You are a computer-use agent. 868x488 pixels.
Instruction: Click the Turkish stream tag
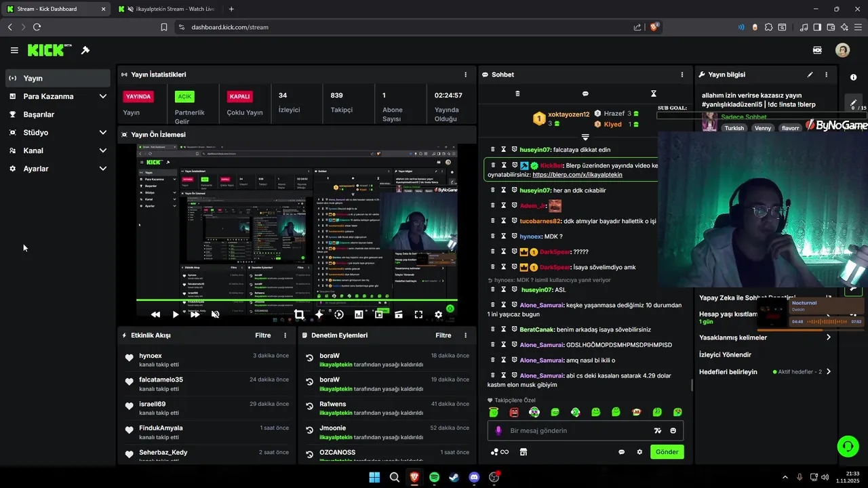pyautogui.click(x=734, y=128)
